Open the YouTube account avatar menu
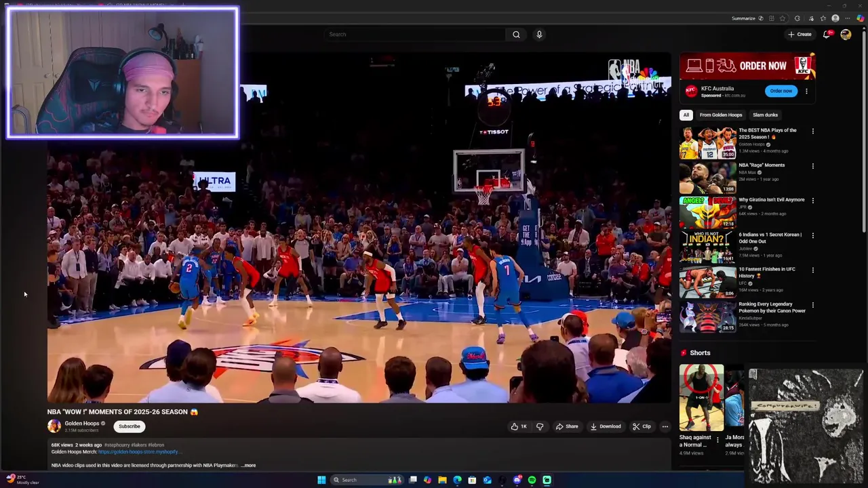The image size is (868, 488). [x=846, y=35]
